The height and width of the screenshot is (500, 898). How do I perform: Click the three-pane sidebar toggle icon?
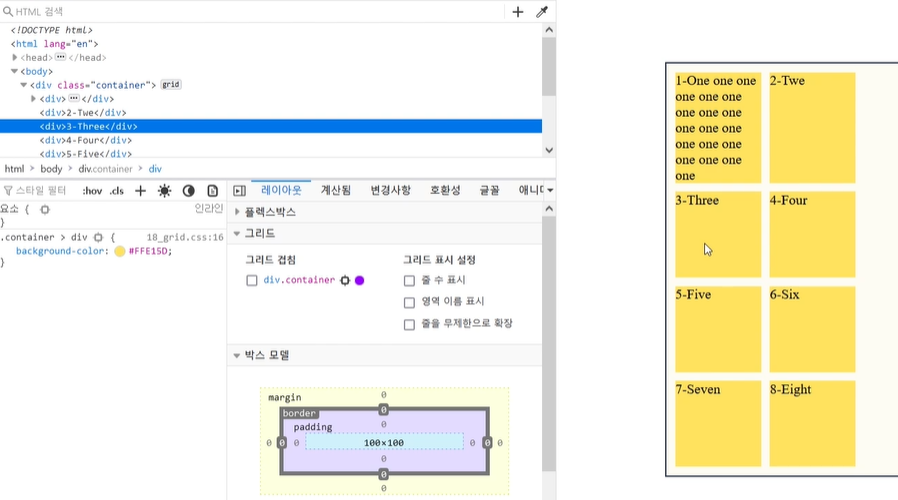[x=239, y=191]
